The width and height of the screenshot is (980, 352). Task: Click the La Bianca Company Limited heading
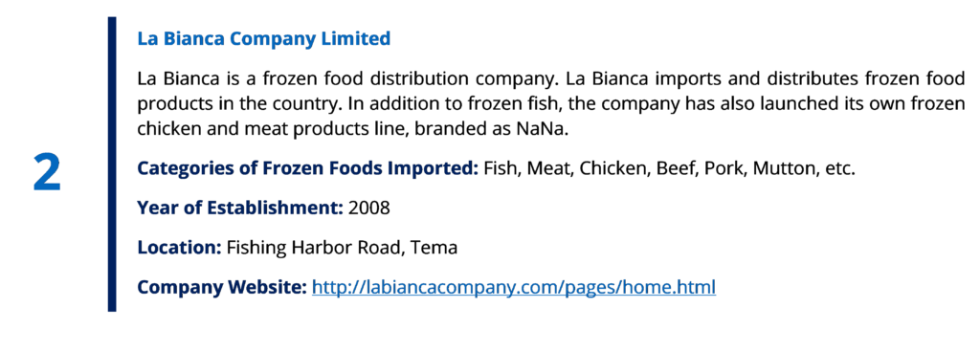click(x=264, y=38)
